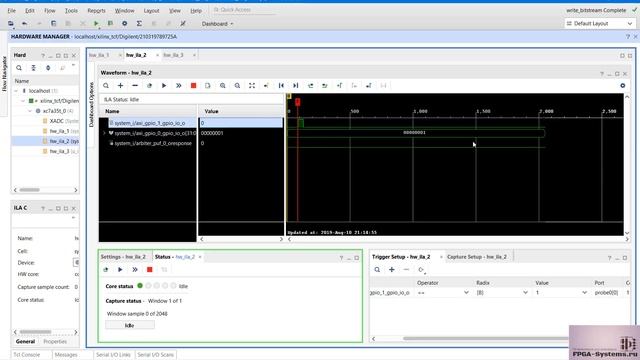
Task: Select hw_ila_3 in the hardware tree
Action: pyautogui.click(x=59, y=151)
